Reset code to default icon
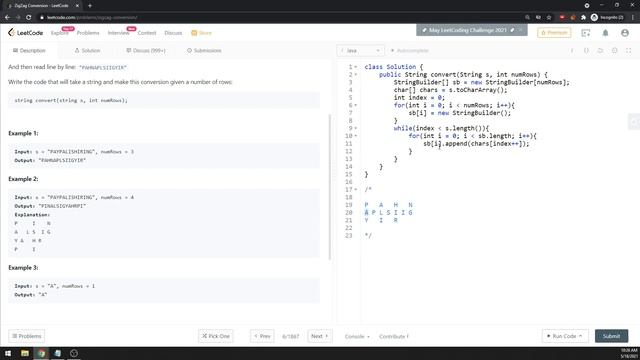 click(x=600, y=51)
